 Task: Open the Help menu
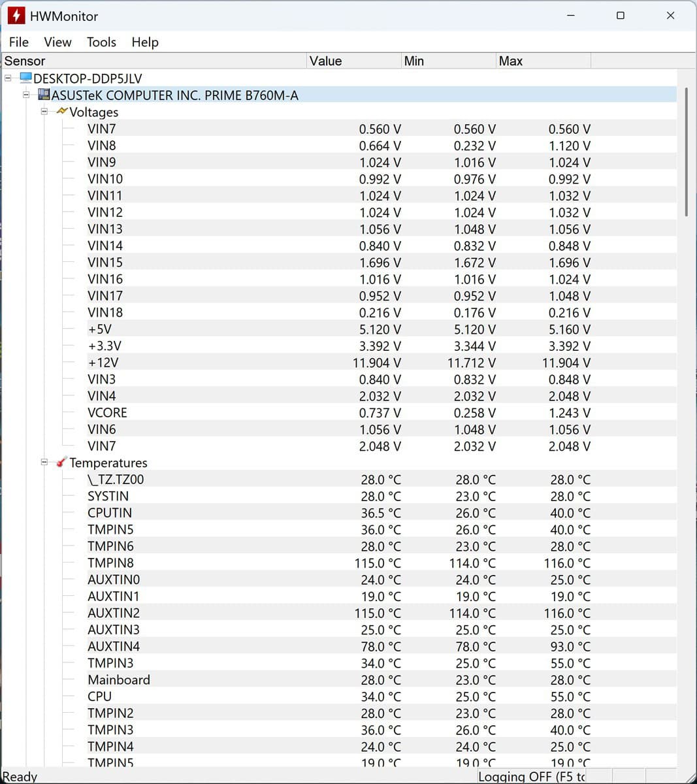(145, 42)
